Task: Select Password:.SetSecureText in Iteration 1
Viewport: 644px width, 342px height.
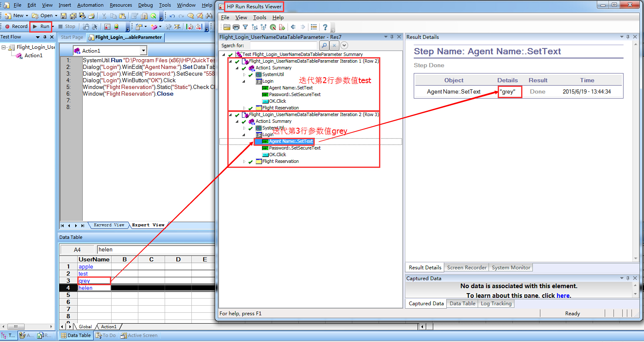Action: 295,94
